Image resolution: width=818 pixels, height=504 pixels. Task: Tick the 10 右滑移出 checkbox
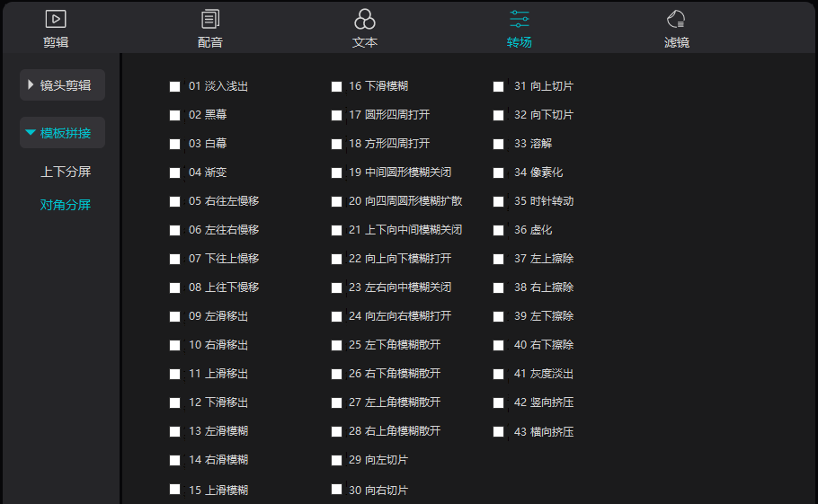pyautogui.click(x=174, y=345)
